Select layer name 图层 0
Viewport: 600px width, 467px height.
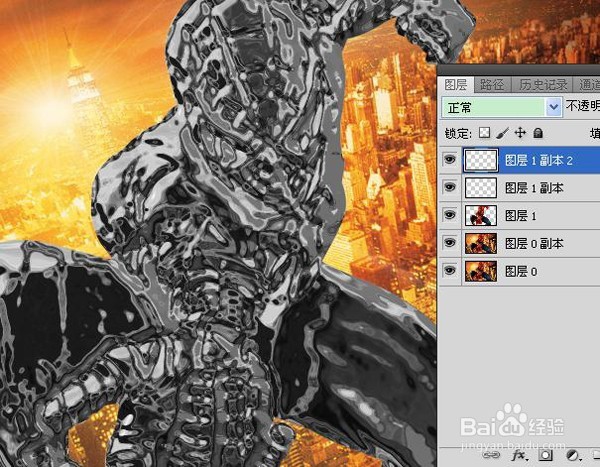tap(521, 271)
